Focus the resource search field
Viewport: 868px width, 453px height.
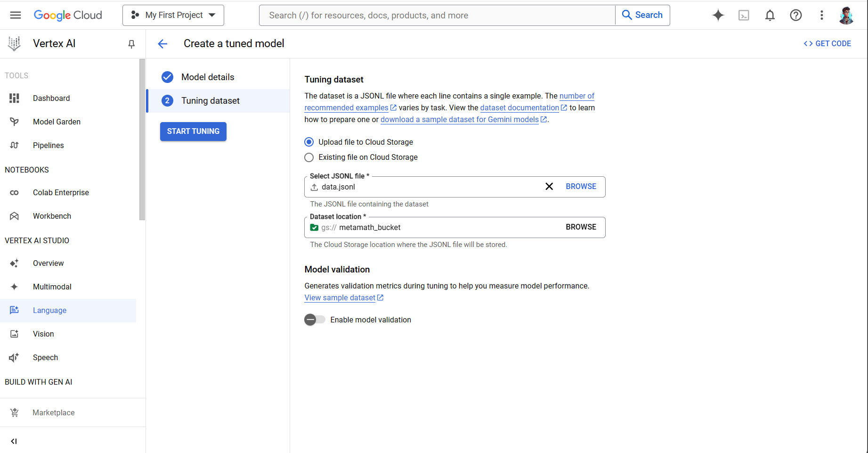[x=437, y=15]
